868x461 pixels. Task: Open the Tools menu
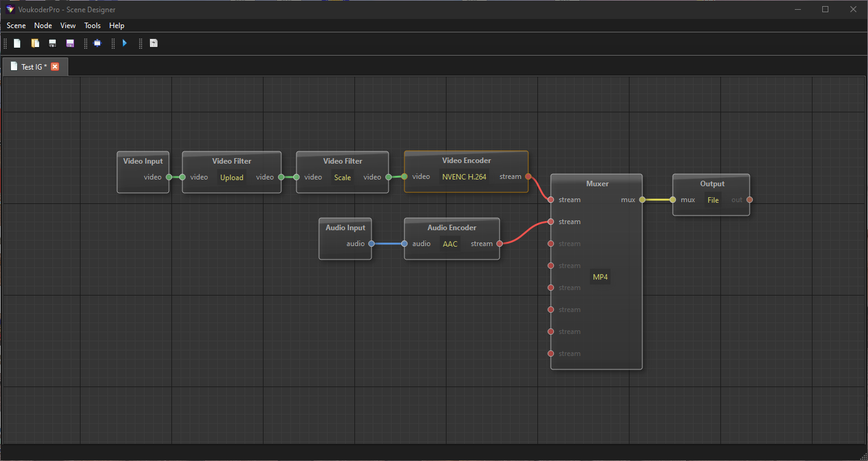(x=92, y=26)
